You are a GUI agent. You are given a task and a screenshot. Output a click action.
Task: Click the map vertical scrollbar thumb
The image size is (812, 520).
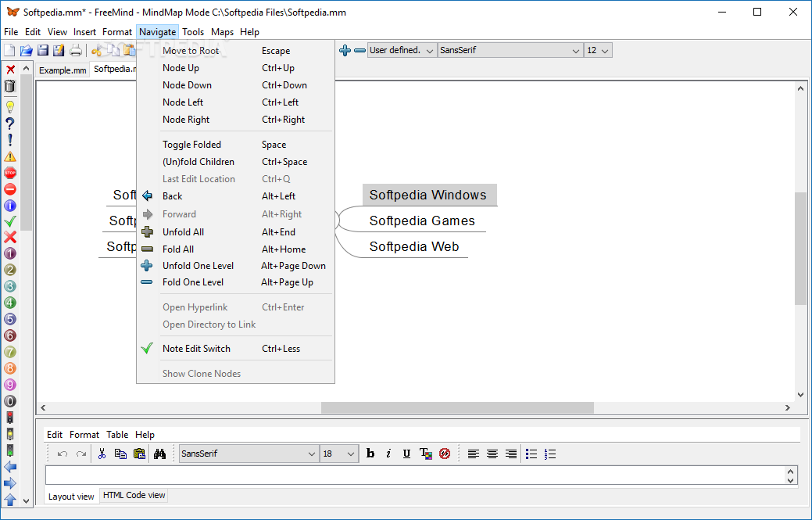click(800, 248)
